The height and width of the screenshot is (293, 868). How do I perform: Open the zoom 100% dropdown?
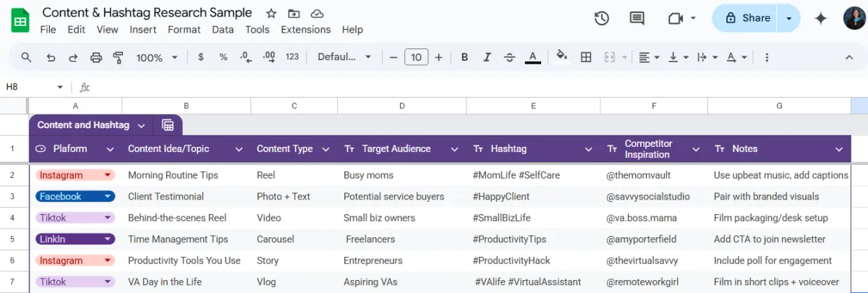pos(156,57)
